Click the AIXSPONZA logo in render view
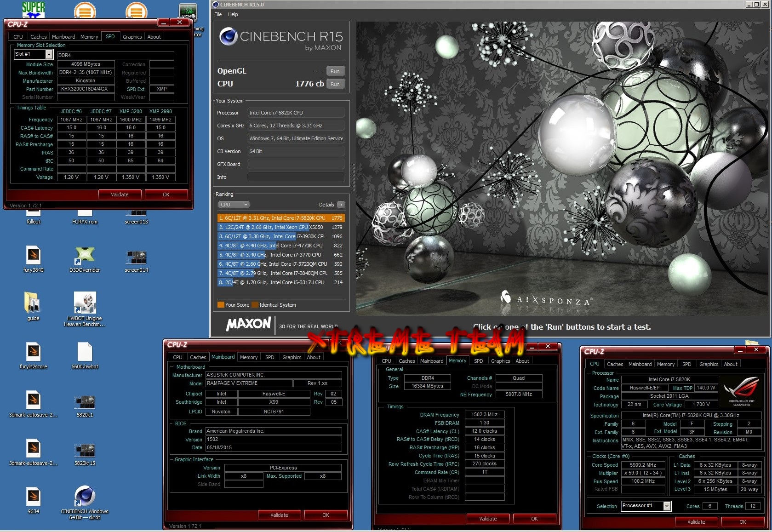The height and width of the screenshot is (532, 772). pyautogui.click(x=546, y=299)
